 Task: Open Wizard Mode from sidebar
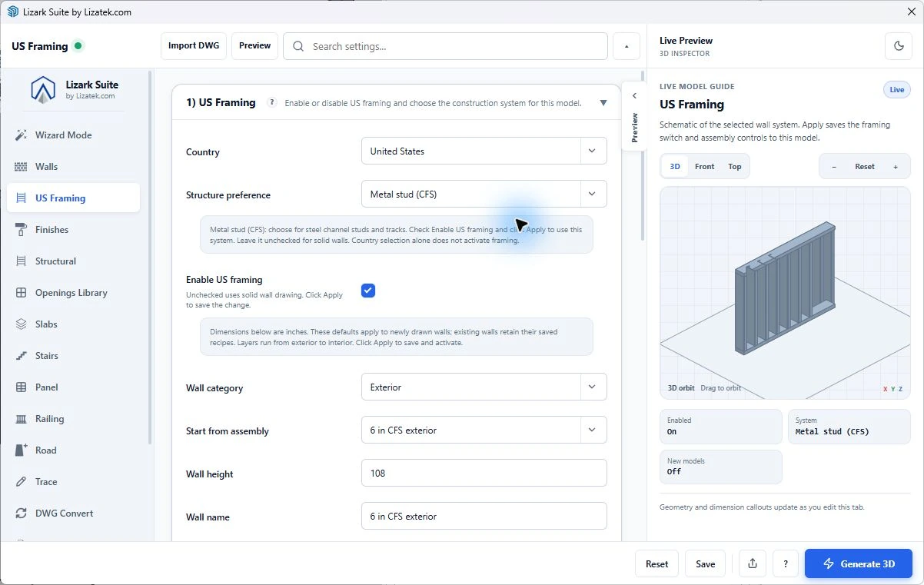click(x=73, y=135)
